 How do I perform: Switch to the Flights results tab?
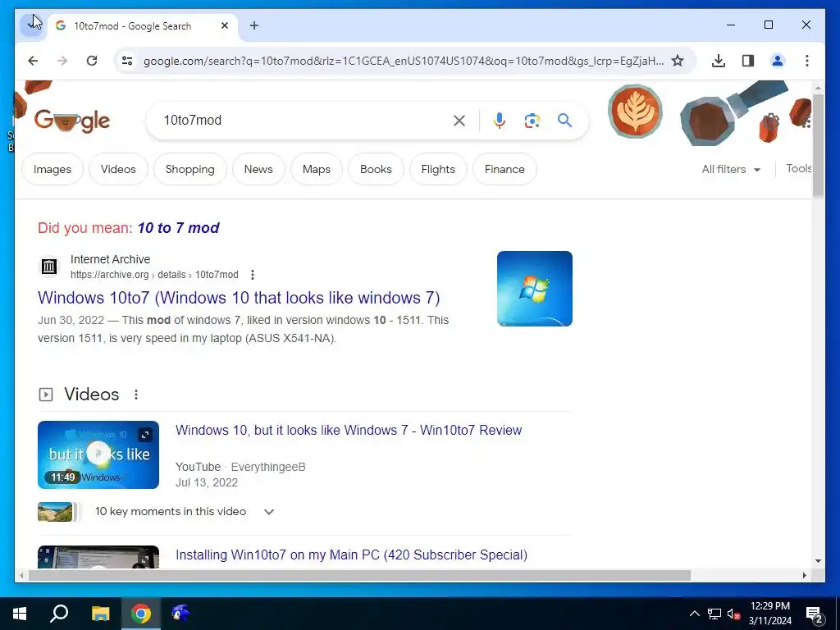[x=438, y=169]
